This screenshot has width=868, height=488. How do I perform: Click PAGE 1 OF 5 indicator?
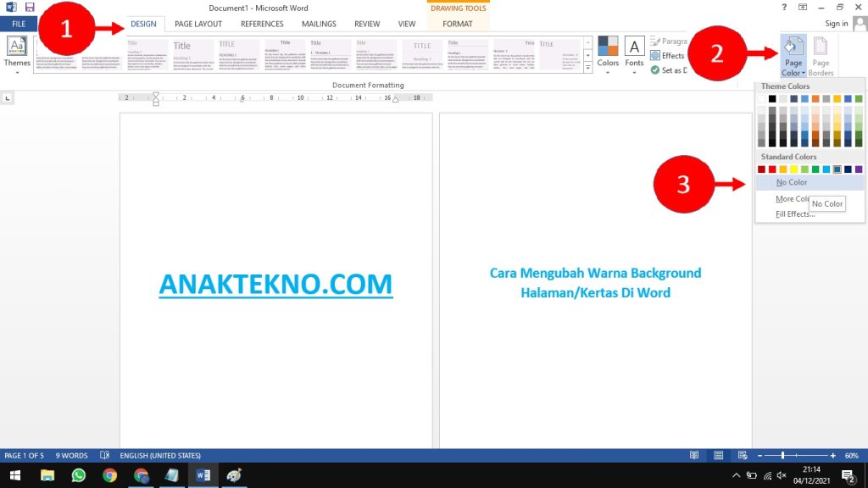coord(24,455)
